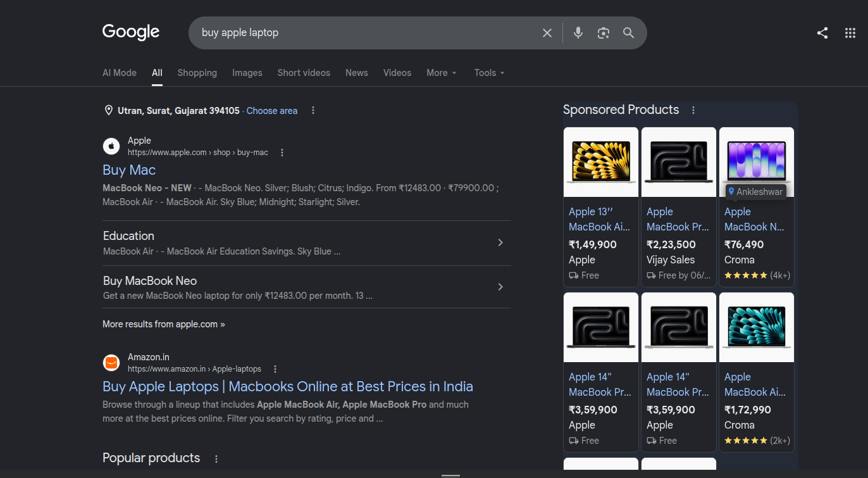Screen dimensions: 868x478
Task: Expand the More search filters dropdown
Action: pyautogui.click(x=442, y=73)
